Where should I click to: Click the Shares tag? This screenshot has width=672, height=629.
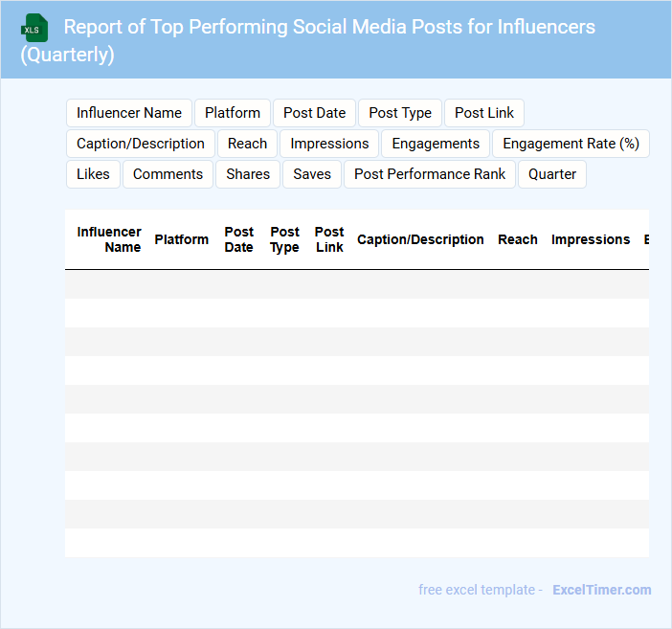[x=248, y=174]
